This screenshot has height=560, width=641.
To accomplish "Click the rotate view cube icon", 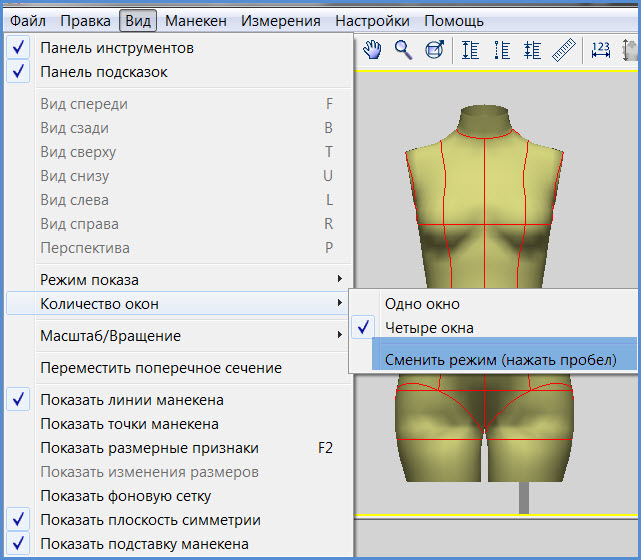I will 434,50.
